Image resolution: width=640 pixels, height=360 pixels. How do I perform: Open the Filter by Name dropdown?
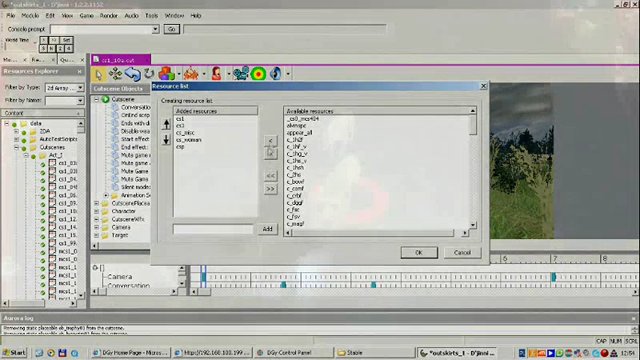coord(80,100)
